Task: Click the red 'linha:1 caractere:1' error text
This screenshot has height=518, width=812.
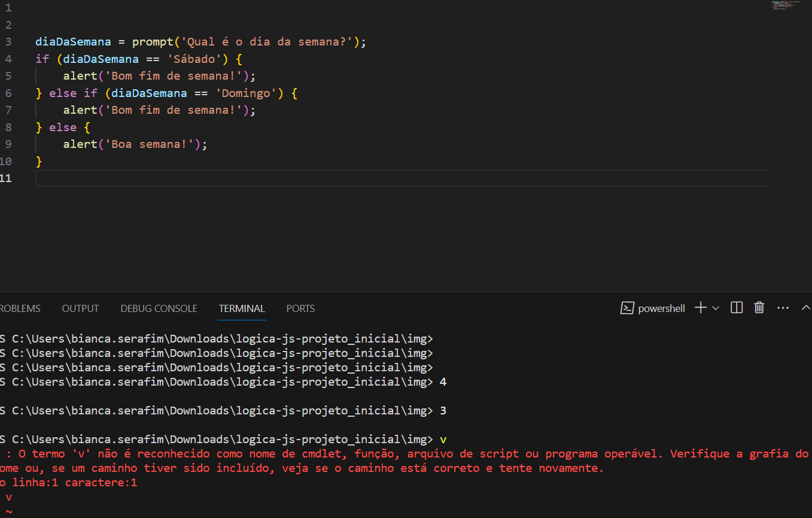Action: pos(75,483)
